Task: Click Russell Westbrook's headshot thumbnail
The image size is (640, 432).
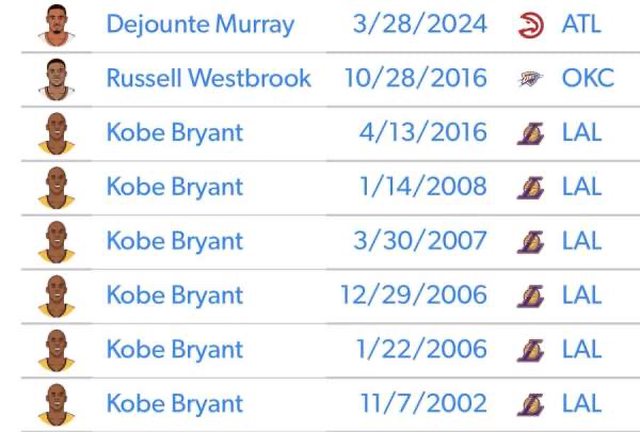Action: tap(56, 78)
